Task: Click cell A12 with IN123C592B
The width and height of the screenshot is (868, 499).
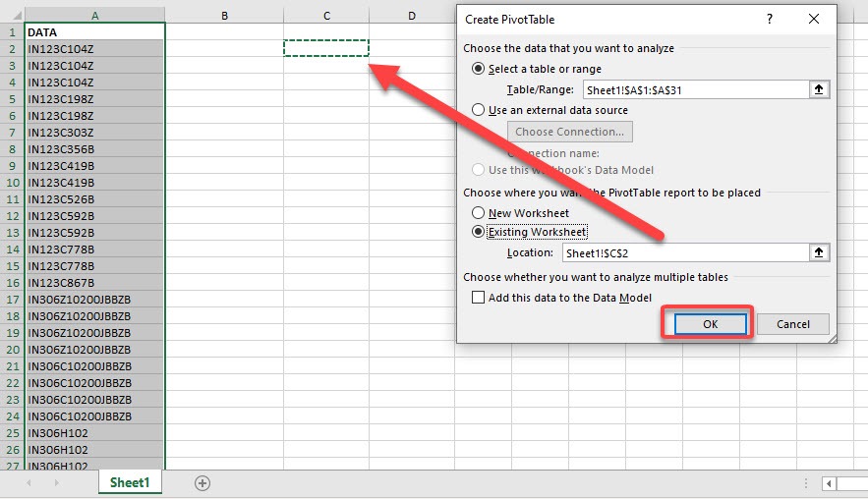Action: tap(95, 216)
